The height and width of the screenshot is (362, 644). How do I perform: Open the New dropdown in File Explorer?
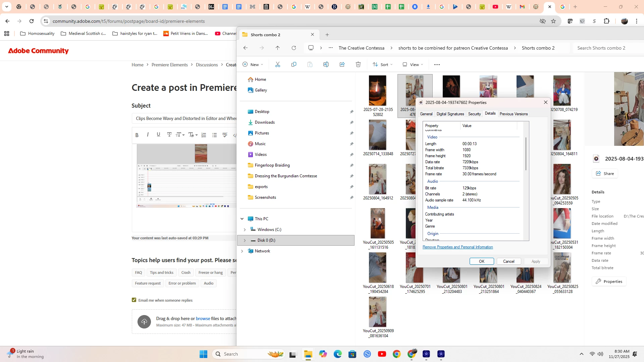253,65
